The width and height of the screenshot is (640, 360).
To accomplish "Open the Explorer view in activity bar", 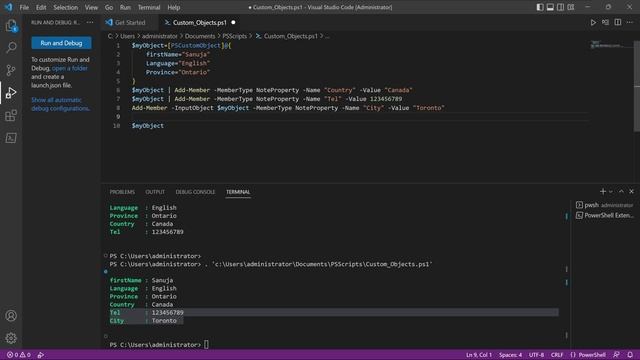I will 11,26.
